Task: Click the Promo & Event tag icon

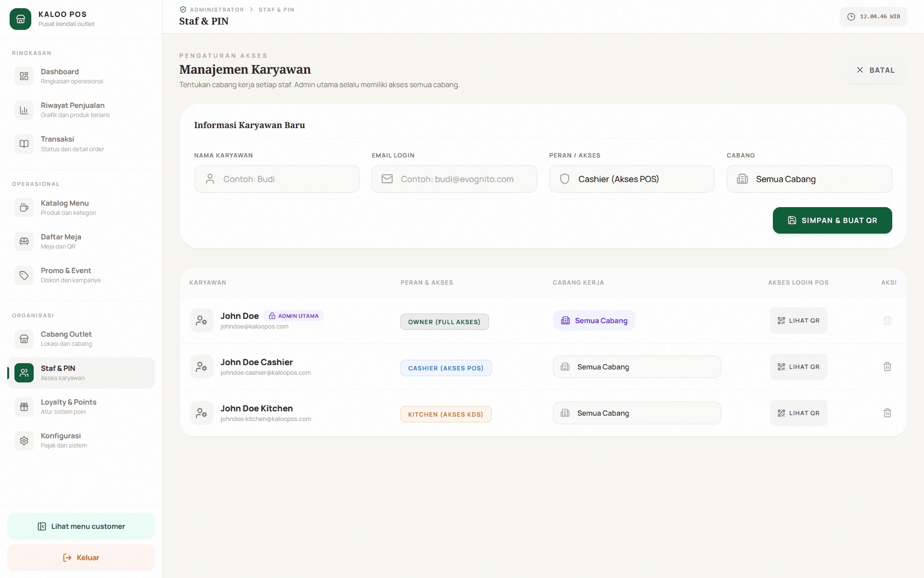Action: [x=24, y=275]
